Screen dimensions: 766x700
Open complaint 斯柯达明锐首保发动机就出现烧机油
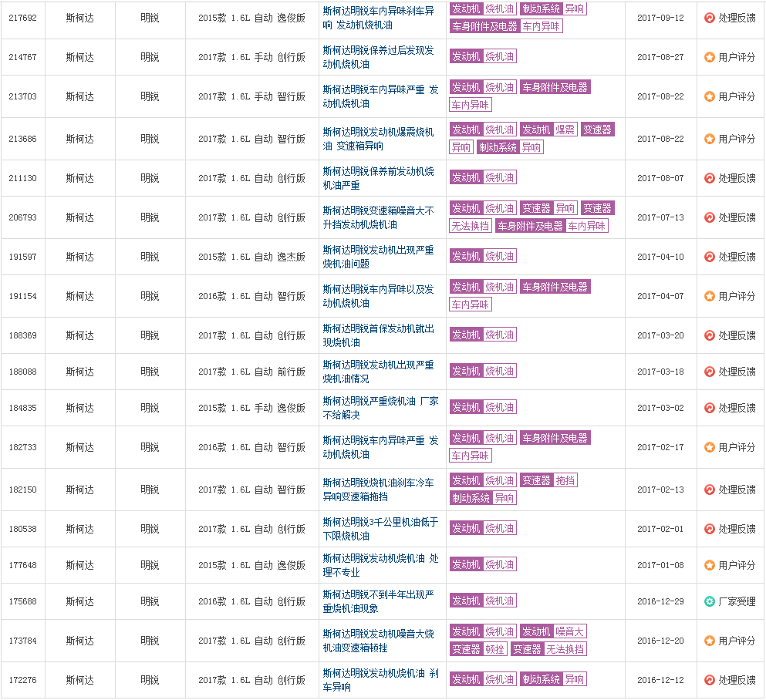378,335
